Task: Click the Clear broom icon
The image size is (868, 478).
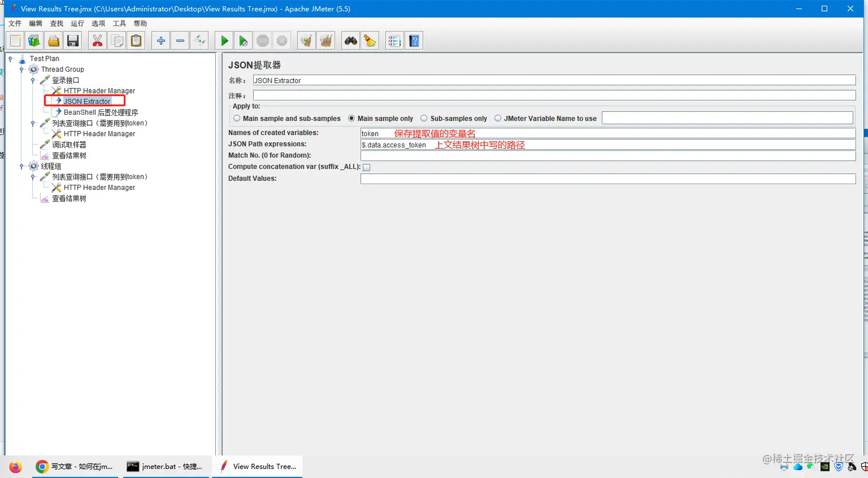Action: pos(307,41)
